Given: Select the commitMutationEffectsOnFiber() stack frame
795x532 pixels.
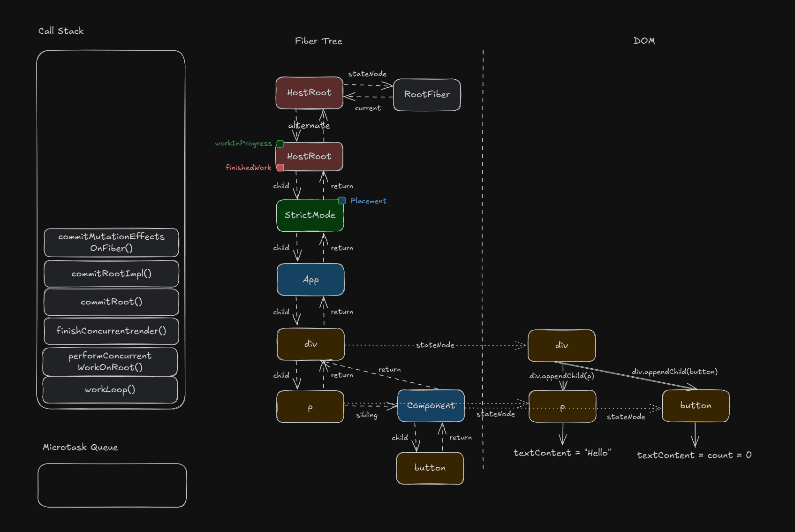Looking at the screenshot, I should click(111, 243).
